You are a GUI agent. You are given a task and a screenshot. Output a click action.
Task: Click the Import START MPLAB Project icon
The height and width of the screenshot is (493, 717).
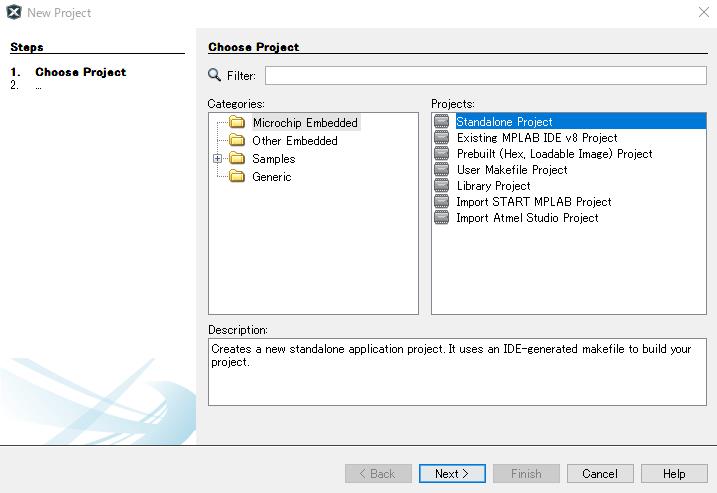[441, 201]
